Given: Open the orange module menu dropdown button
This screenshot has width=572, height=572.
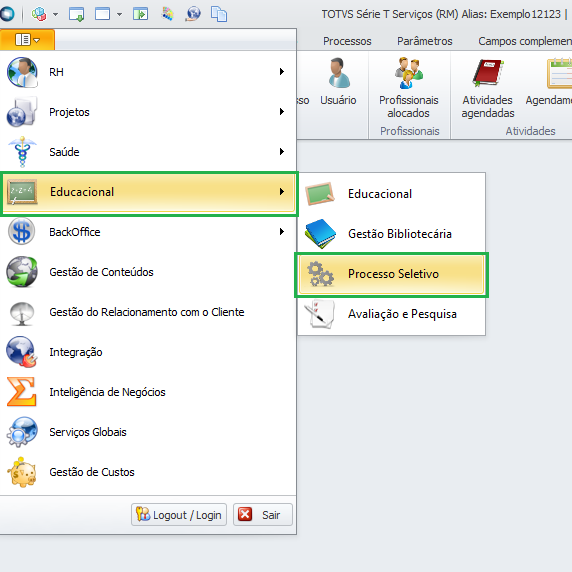Looking at the screenshot, I should [27, 39].
